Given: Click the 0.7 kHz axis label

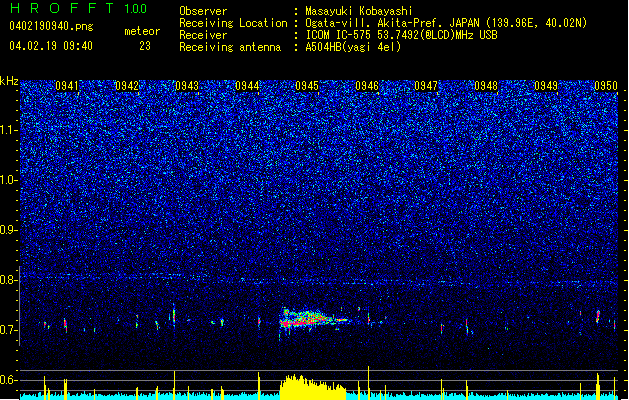Looking at the screenshot, I should pos(8,330).
